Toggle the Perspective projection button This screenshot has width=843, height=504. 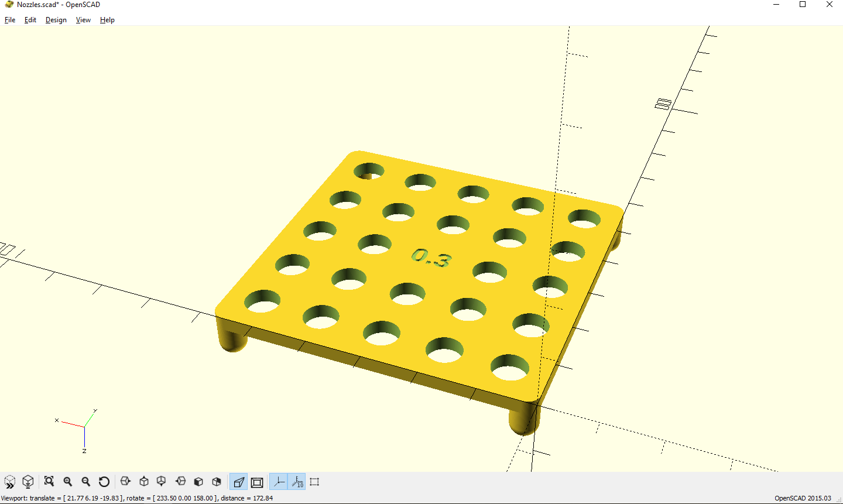coord(238,482)
